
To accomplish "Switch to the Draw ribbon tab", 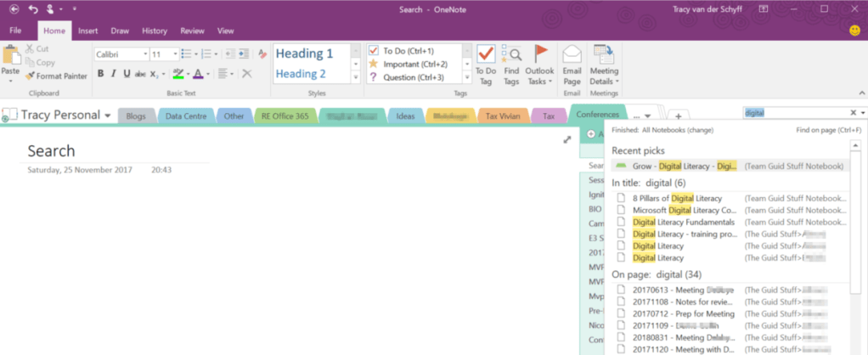I will [120, 31].
